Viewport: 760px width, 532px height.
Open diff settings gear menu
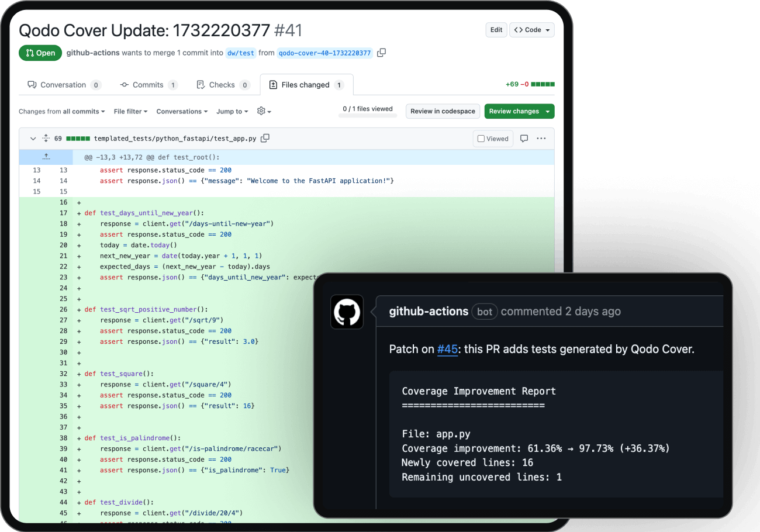tap(264, 111)
